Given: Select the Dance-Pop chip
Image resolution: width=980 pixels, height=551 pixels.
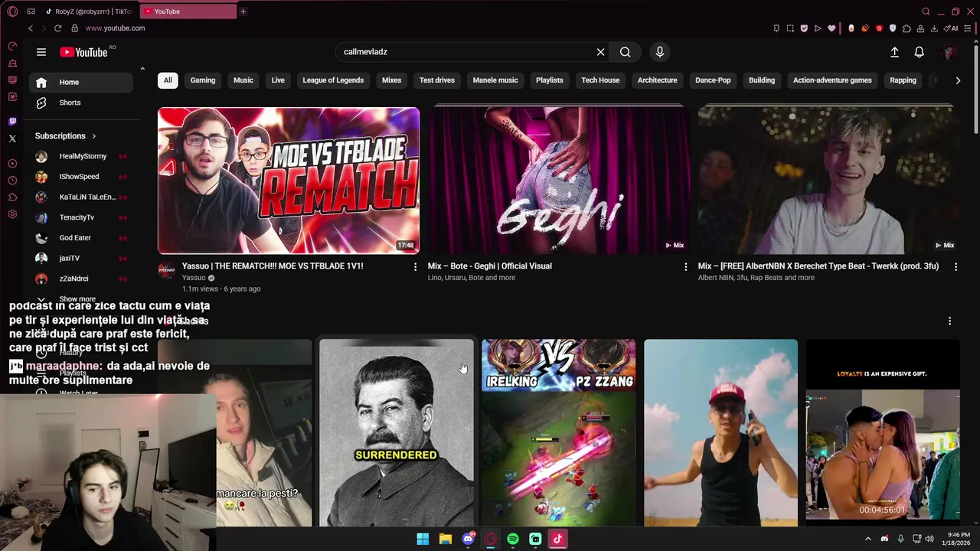Looking at the screenshot, I should (x=713, y=80).
